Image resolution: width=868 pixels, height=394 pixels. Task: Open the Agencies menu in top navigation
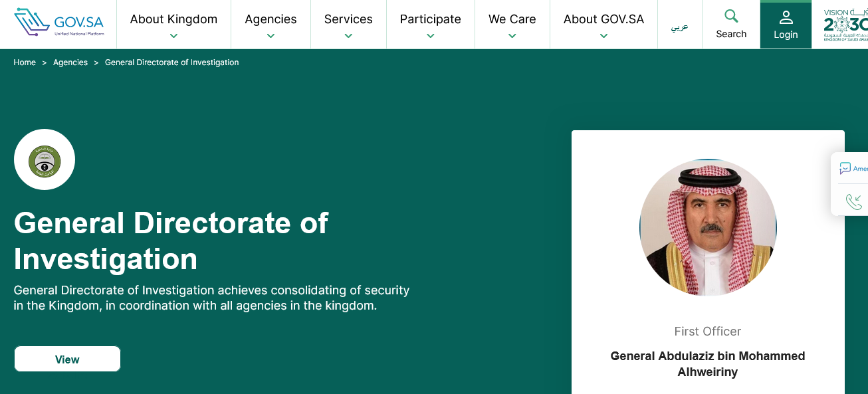(271, 20)
